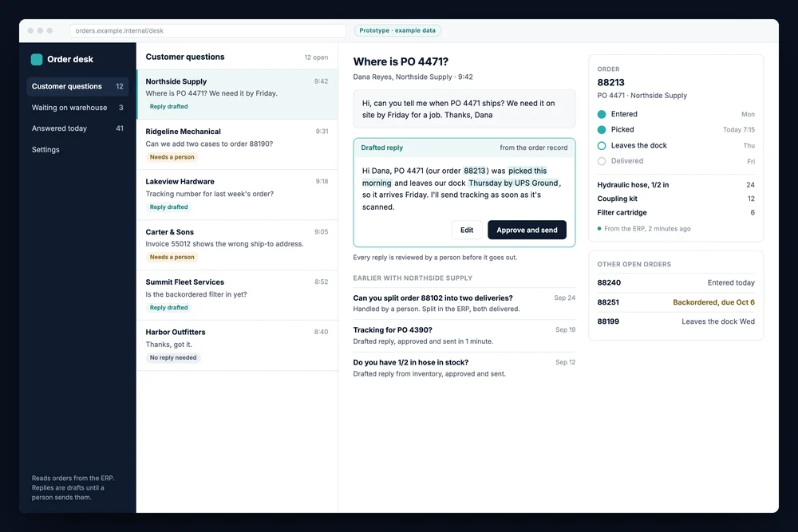Click From the ERP, 2 minutes ago note
Screen dimensions: 798x532
pos(644,229)
